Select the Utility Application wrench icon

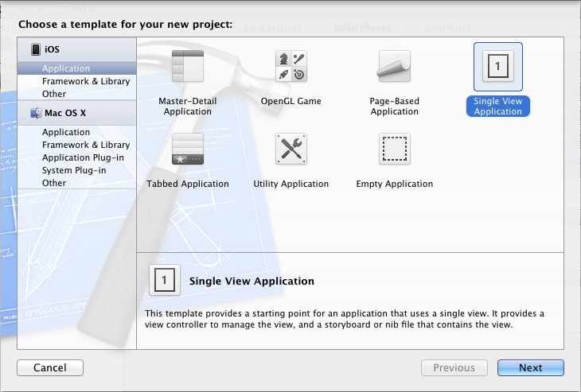(290, 149)
